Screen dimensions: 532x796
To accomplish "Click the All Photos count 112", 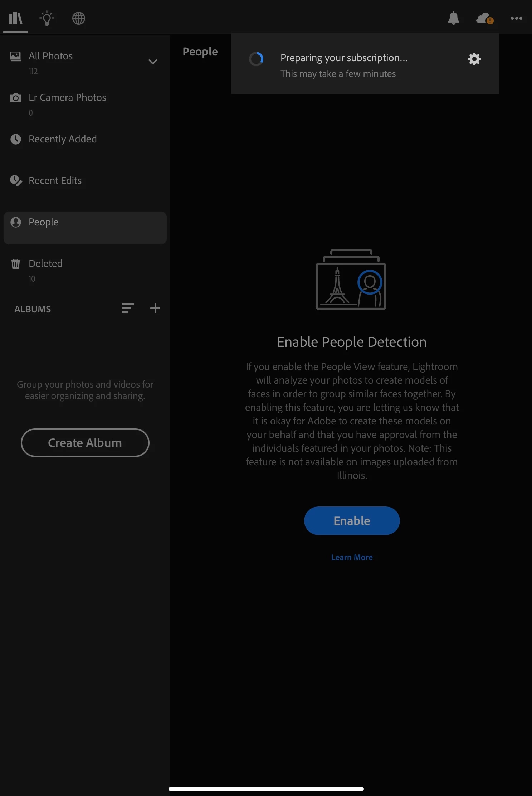I will click(33, 71).
